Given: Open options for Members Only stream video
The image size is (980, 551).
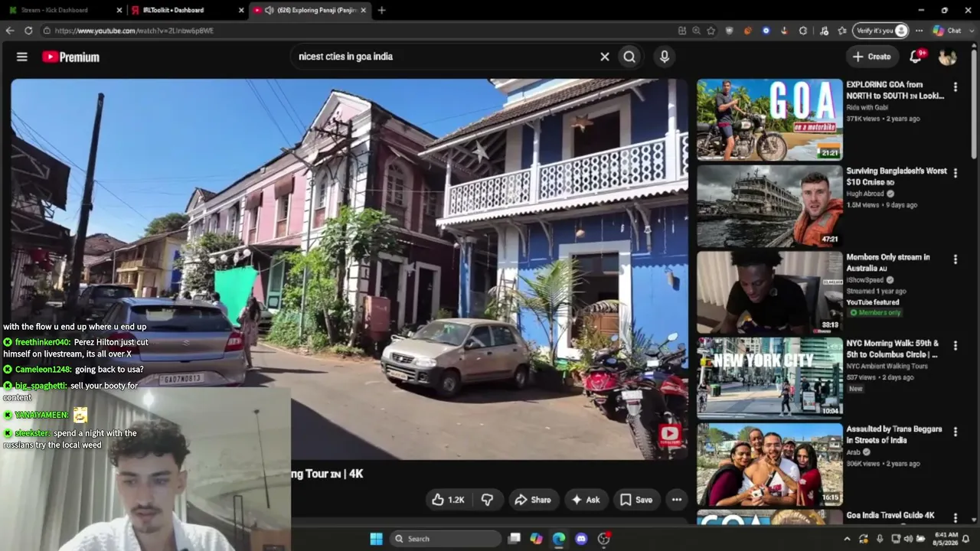Looking at the screenshot, I should click(x=955, y=260).
